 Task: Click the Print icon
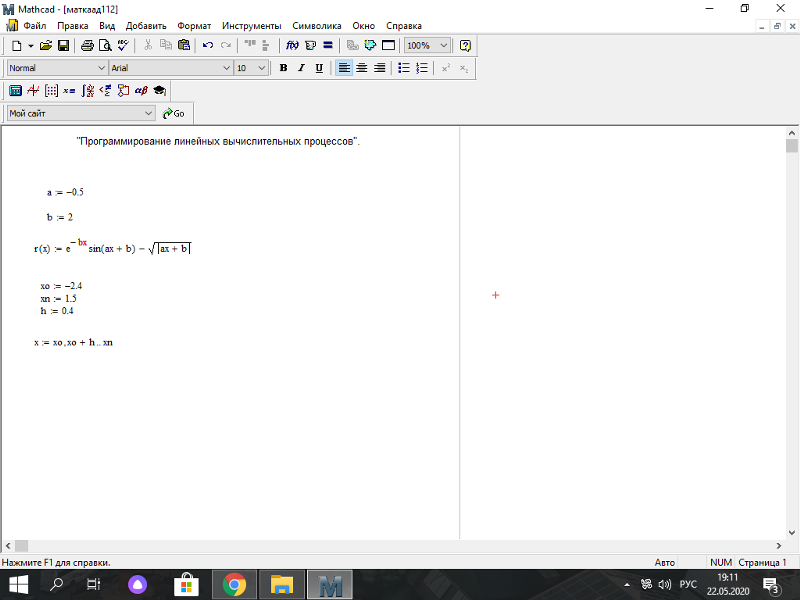click(x=87, y=45)
